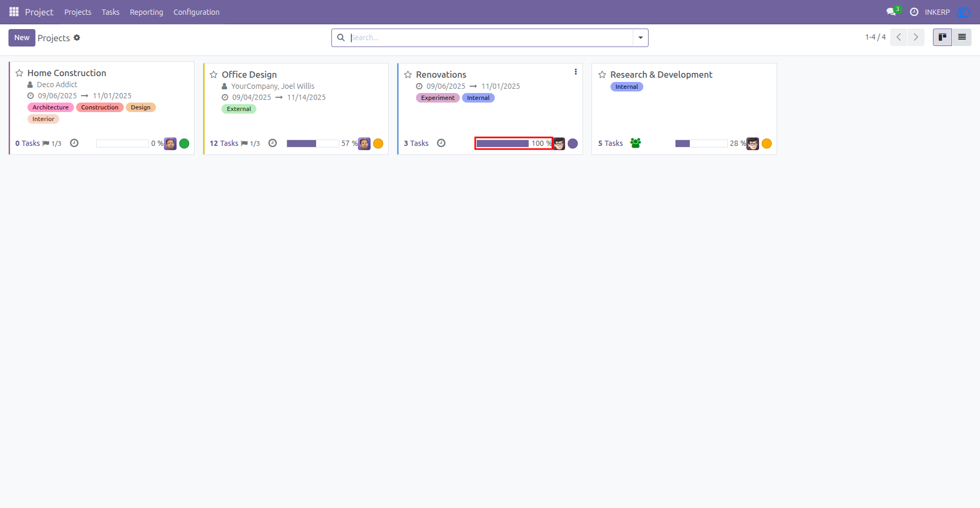This screenshot has width=980, height=508.
Task: Open Renovations three-dot options menu
Action: [x=576, y=72]
